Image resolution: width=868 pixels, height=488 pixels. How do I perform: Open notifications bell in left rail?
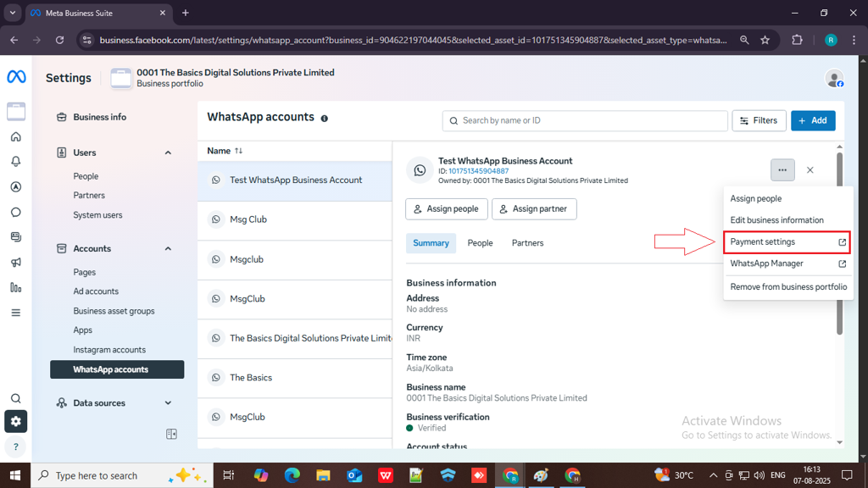pyautogui.click(x=16, y=162)
